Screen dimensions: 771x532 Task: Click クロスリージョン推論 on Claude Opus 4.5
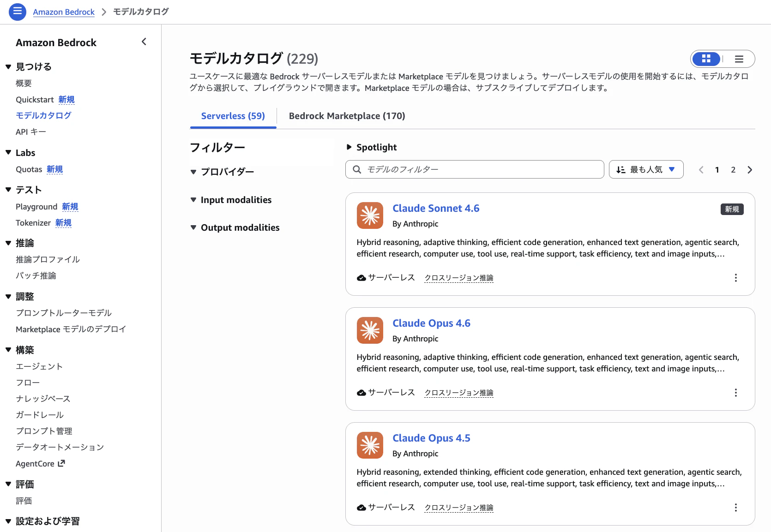coord(459,508)
